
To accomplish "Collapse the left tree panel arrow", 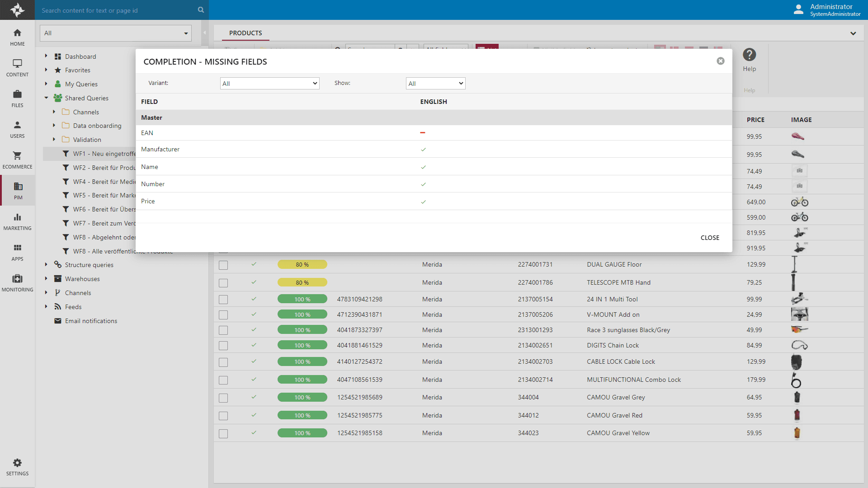I will 204,33.
